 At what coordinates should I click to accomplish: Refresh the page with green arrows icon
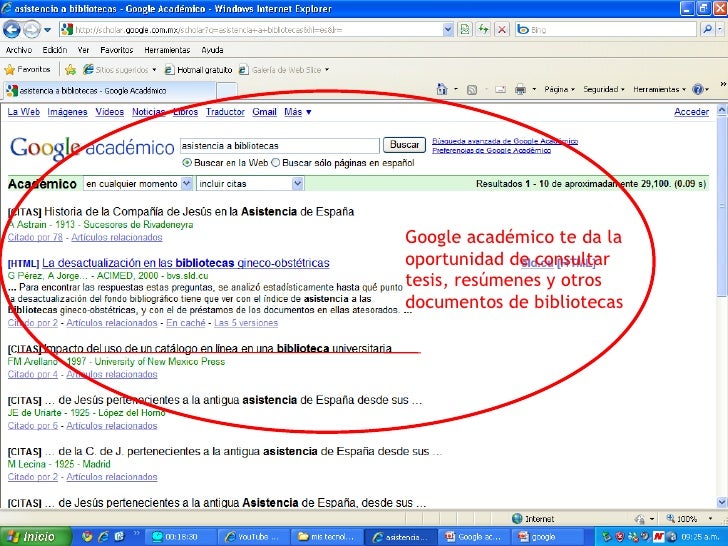[x=483, y=30]
